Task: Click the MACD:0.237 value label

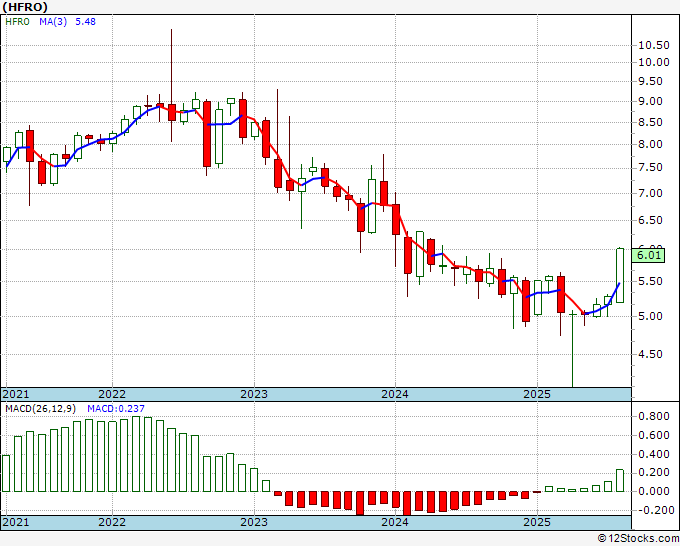Action: pos(116,409)
